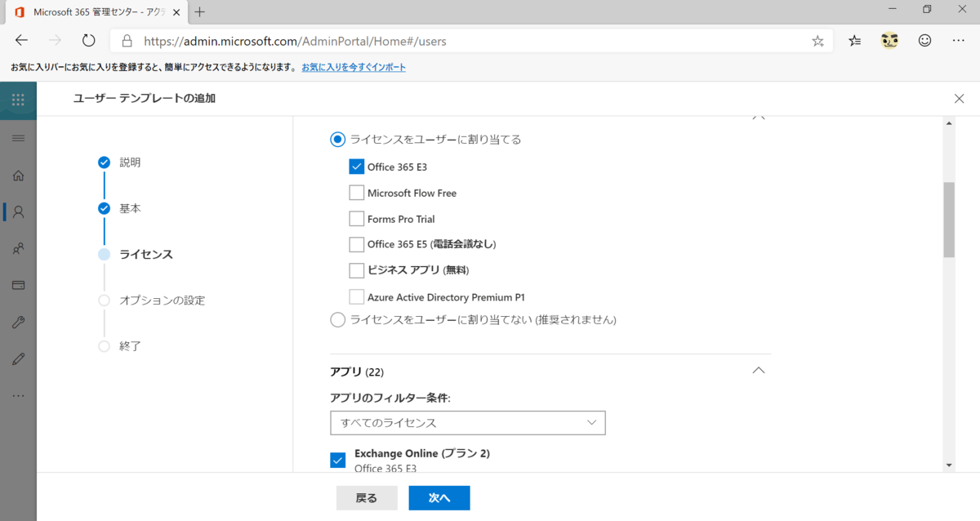The image size is (980, 521).
Task: Select the Microsoft 365 管理センター browser tab
Action: (x=95, y=12)
